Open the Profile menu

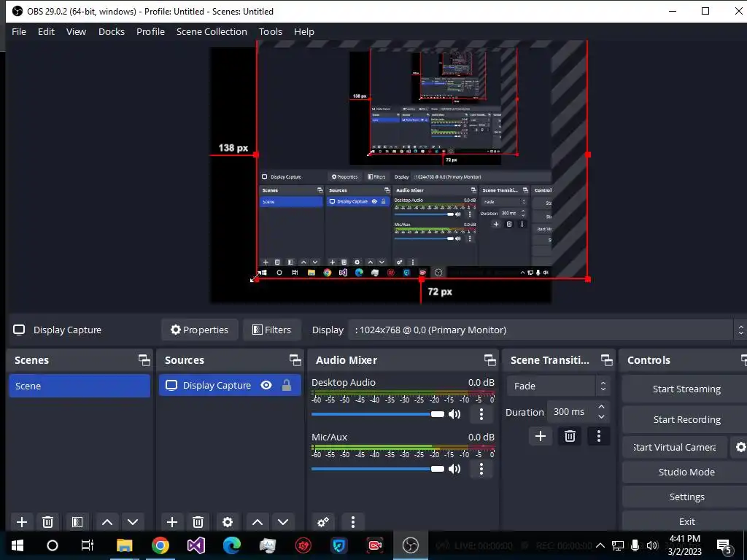click(150, 31)
